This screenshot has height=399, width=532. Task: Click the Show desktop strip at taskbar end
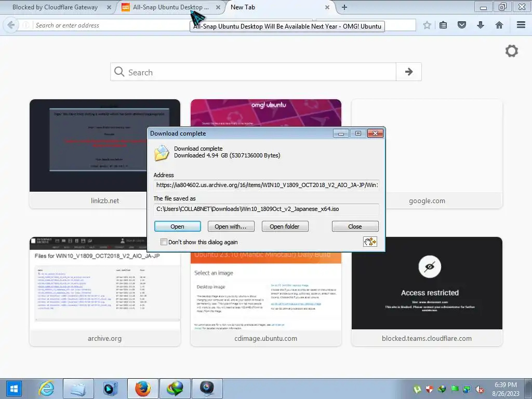[528, 389]
